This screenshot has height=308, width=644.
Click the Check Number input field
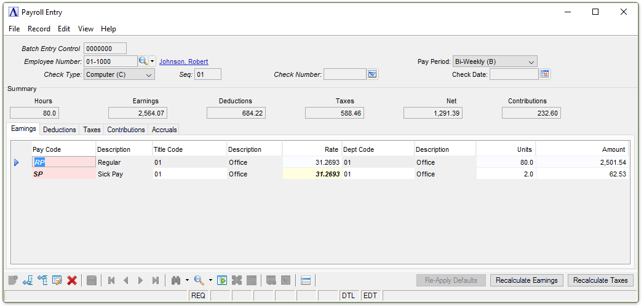345,74
